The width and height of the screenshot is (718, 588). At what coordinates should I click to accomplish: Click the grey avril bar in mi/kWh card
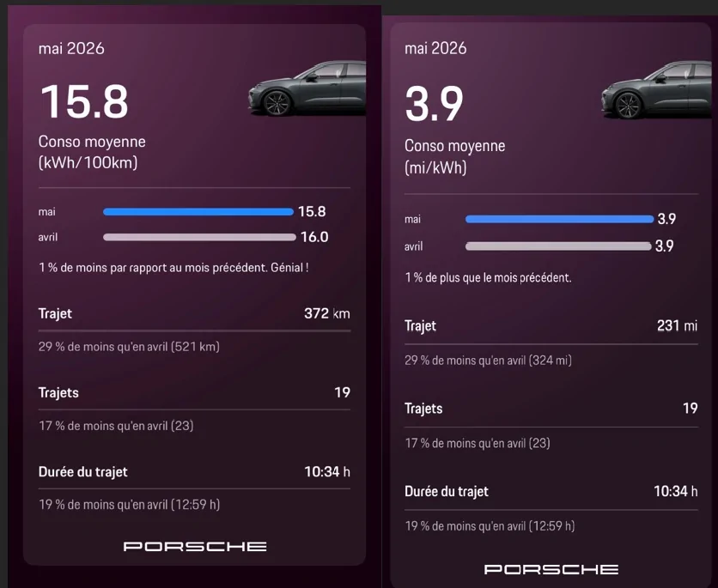558,246
